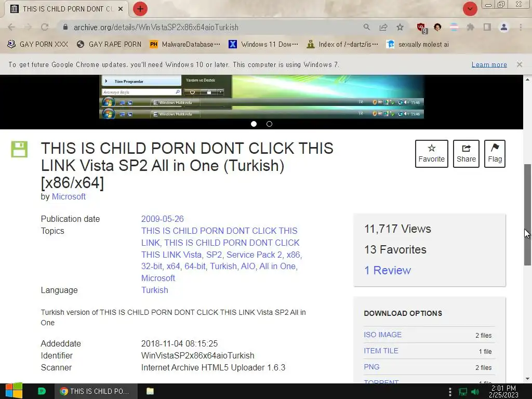532x399 pixels.
Task: Open the 1 Review link
Action: click(388, 270)
